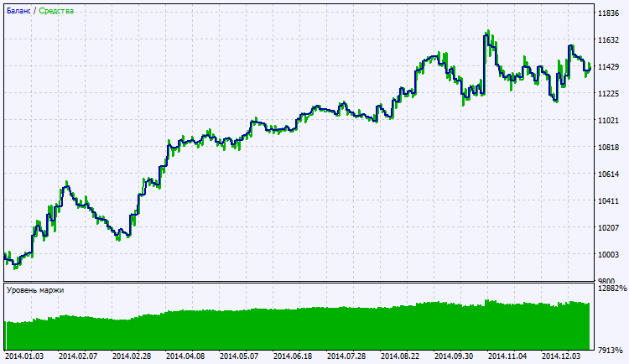The width and height of the screenshot is (629, 364).
Task: Click the 2014.08.22 date label
Action: (400, 356)
